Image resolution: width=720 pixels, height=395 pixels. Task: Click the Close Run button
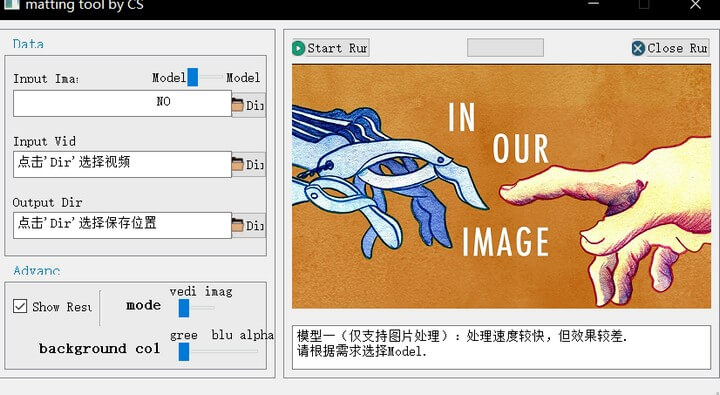(670, 48)
